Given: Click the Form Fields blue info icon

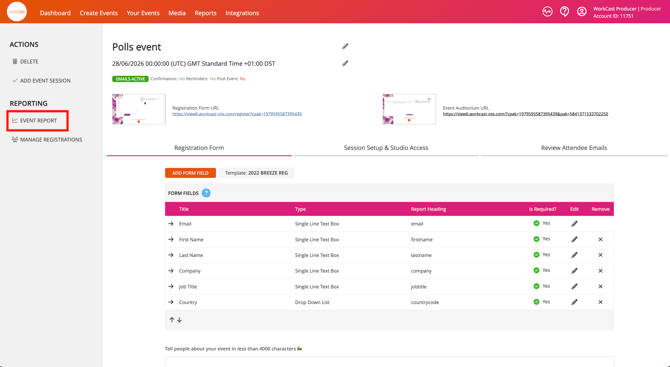Looking at the screenshot, I should pyautogui.click(x=206, y=193).
